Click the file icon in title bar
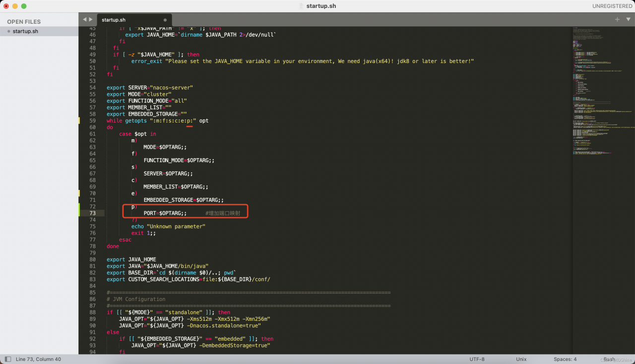 tap(301, 6)
